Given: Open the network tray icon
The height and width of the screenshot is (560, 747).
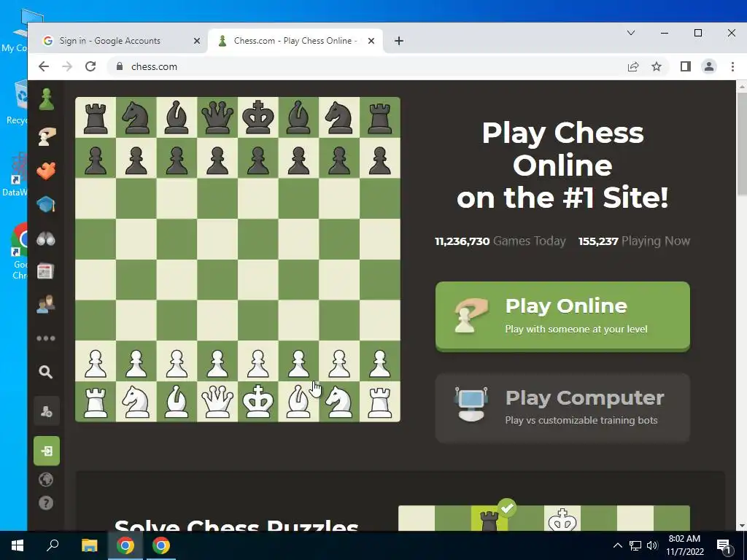Looking at the screenshot, I should [x=635, y=545].
